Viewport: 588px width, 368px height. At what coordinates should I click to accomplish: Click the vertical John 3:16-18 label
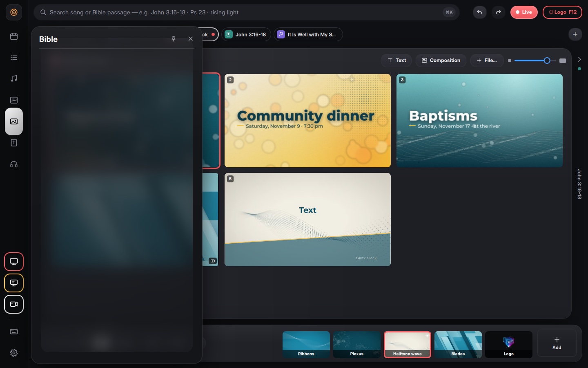tap(579, 184)
